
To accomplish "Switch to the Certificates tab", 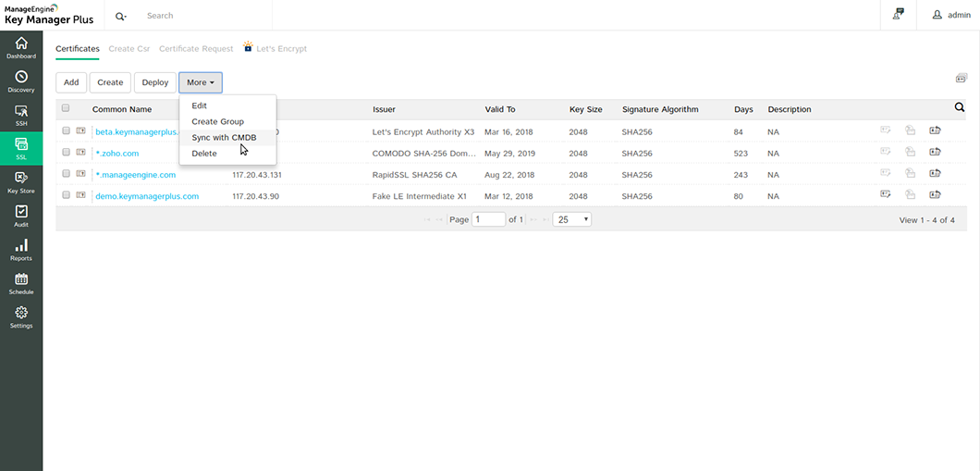I will click(78, 49).
